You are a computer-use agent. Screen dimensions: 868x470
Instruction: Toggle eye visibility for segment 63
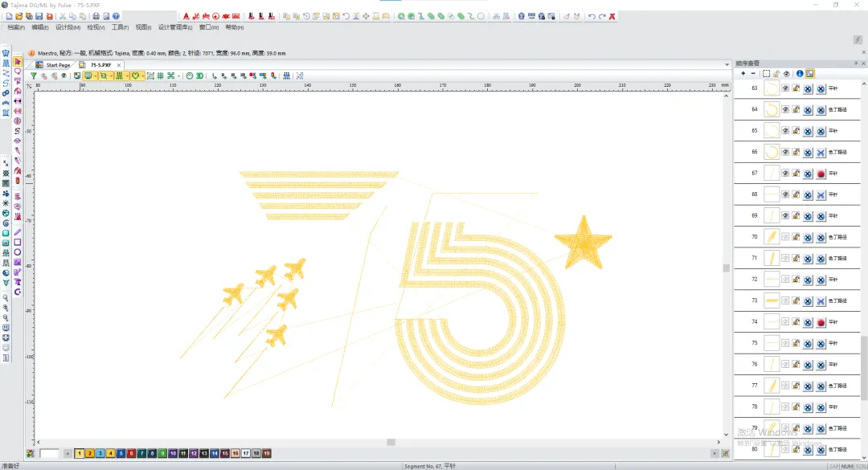click(x=785, y=88)
